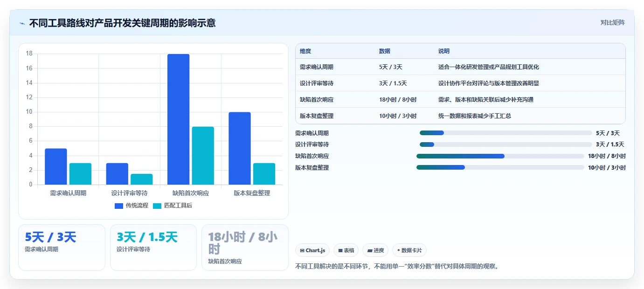Click the 需求确认周期 table row label
Viewport: 644px width, 289px height.
[x=317, y=67]
